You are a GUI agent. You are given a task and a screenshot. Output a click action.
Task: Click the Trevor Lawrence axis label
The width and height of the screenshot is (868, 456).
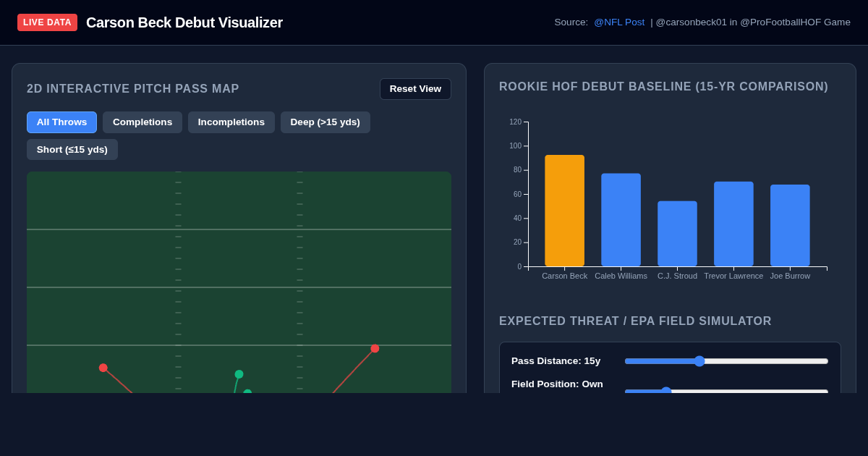coord(733,276)
